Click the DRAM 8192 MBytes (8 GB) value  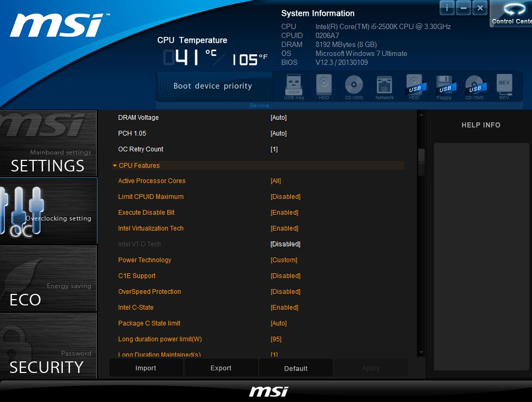346,44
